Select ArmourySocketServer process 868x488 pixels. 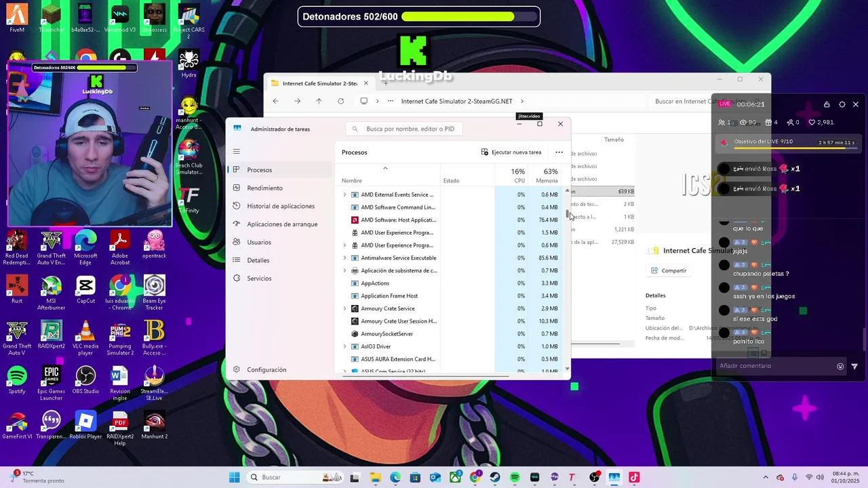(449, 333)
